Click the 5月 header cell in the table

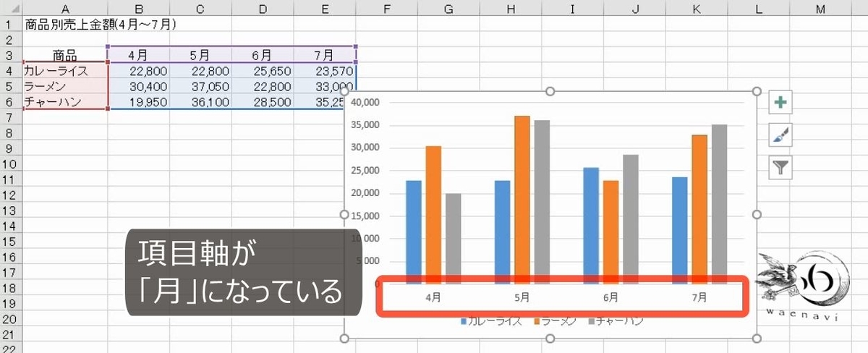pos(200,55)
